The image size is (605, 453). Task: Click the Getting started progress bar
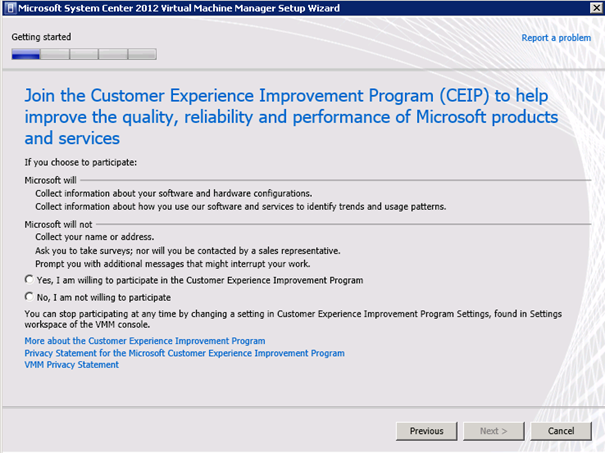pyautogui.click(x=84, y=54)
